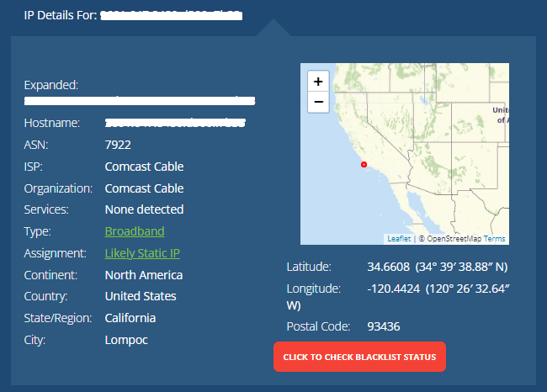Click the redacted expanded IP address
Viewport: 547px width, 392px height.
140,101
